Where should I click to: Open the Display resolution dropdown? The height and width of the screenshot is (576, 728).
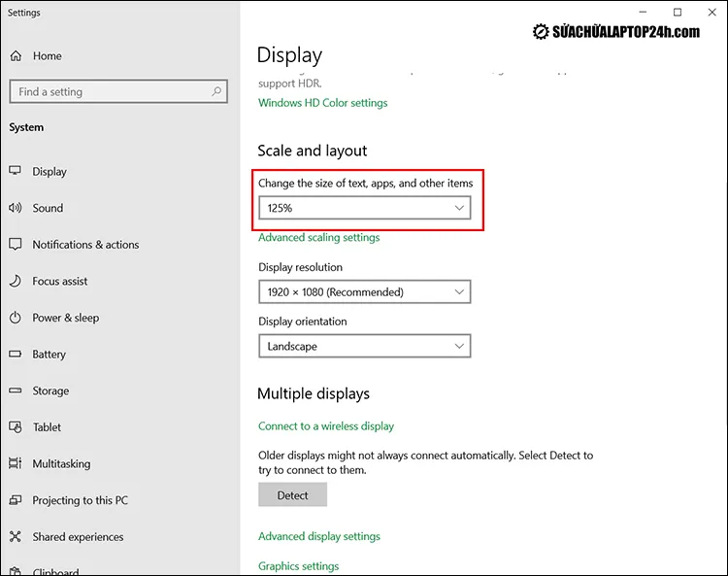coord(364,291)
